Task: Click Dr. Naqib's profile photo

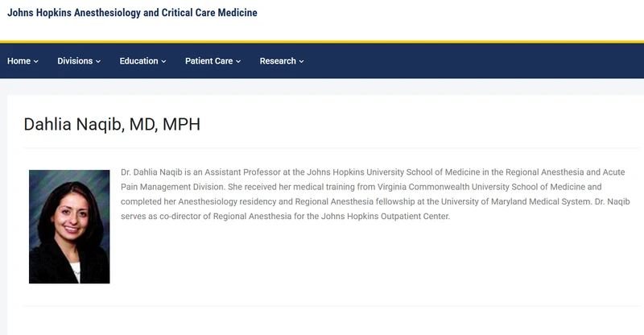Action: (x=69, y=226)
